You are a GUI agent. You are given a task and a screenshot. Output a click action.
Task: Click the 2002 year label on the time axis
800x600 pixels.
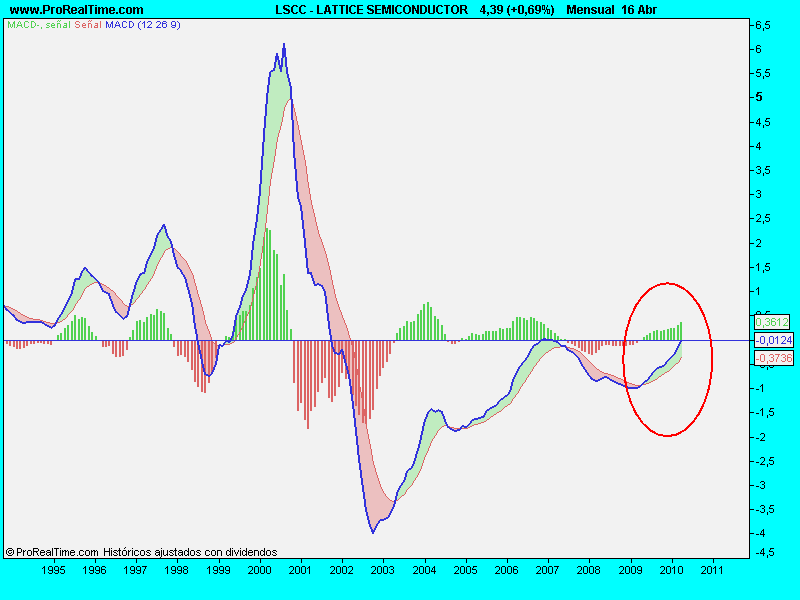point(341,570)
